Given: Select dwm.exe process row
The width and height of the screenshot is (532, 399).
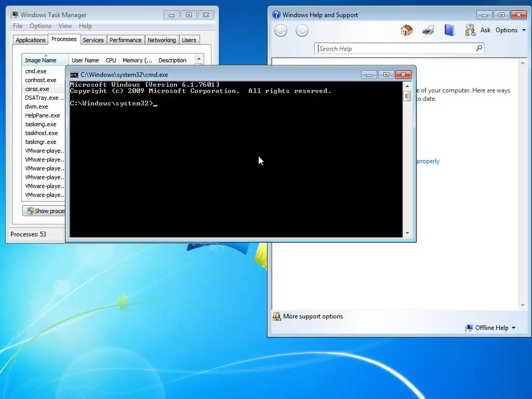Looking at the screenshot, I should pyautogui.click(x=44, y=107).
